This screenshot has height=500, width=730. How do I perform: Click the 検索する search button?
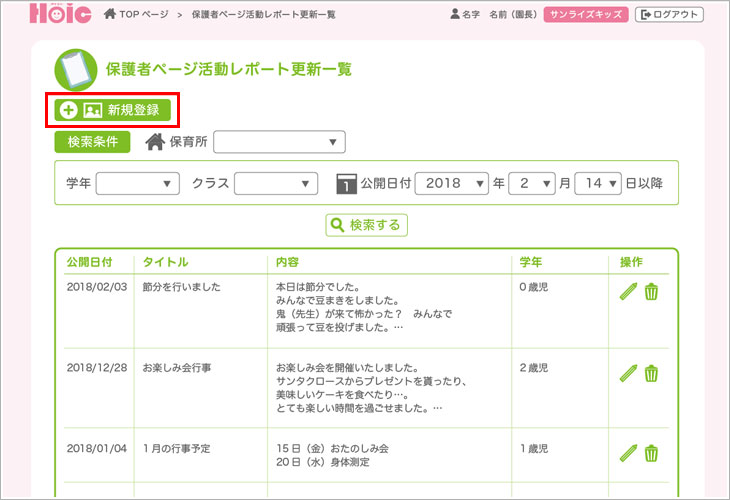coord(366,225)
